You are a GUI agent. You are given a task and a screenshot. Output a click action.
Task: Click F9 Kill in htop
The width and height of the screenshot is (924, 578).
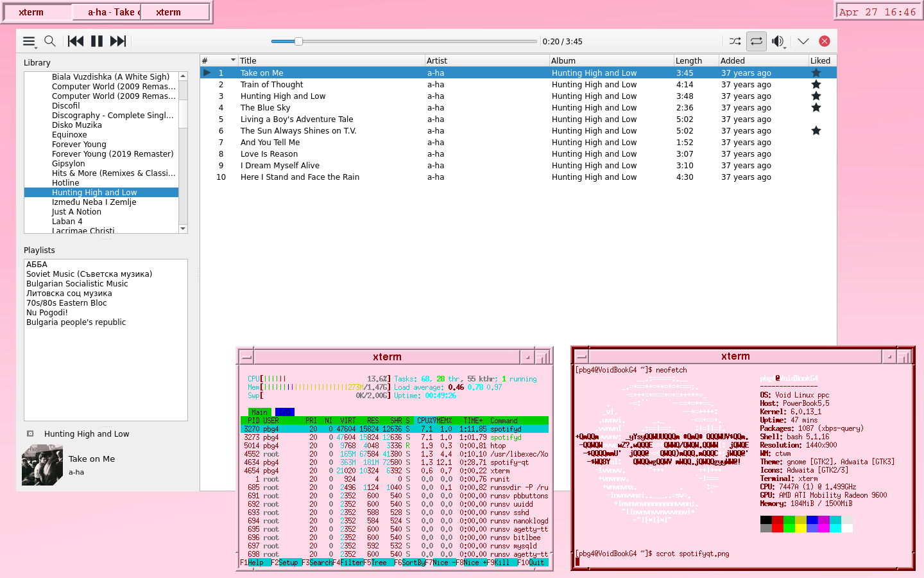tap(502, 563)
